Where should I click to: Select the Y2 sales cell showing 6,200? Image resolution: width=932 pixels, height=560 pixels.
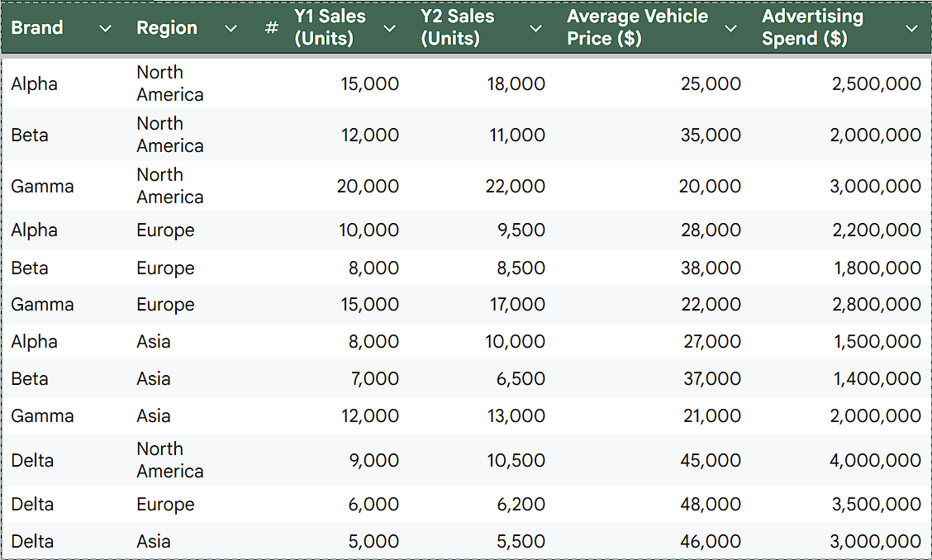(x=521, y=505)
